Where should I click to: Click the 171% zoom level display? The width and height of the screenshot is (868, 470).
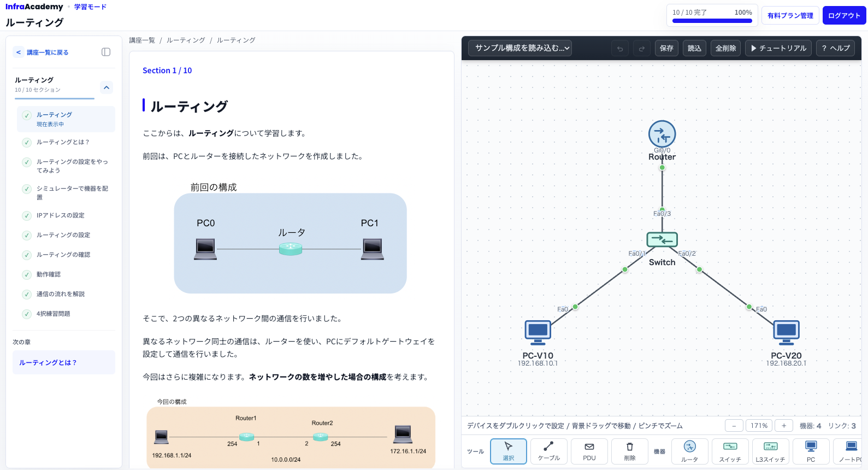(759, 426)
